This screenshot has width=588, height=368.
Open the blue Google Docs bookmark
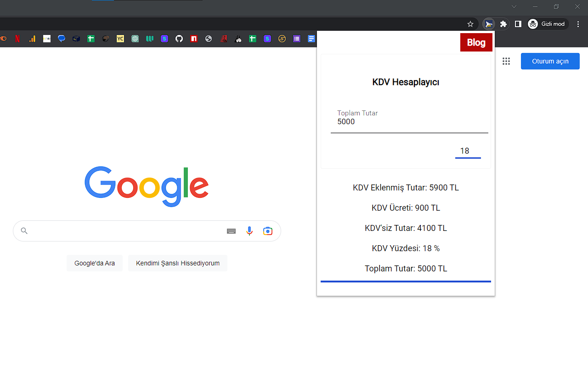[311, 39]
